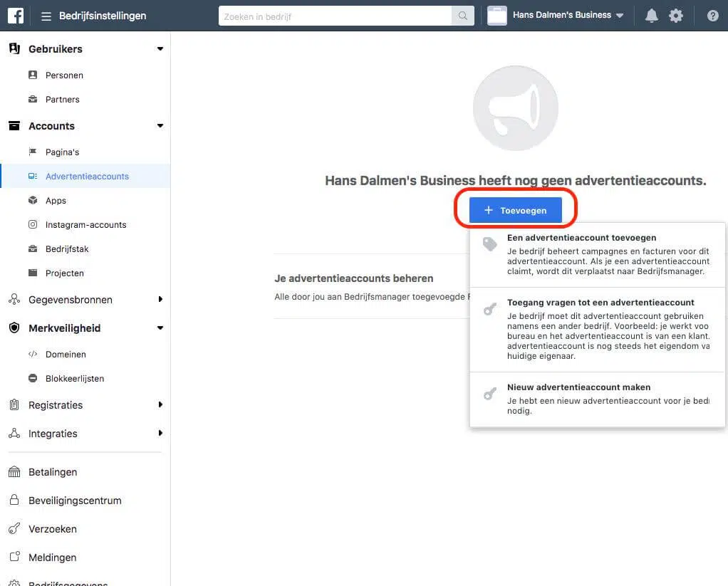The width and height of the screenshot is (728, 586).
Task: Collapse the Gebruikers section arrow
Action: [160, 49]
